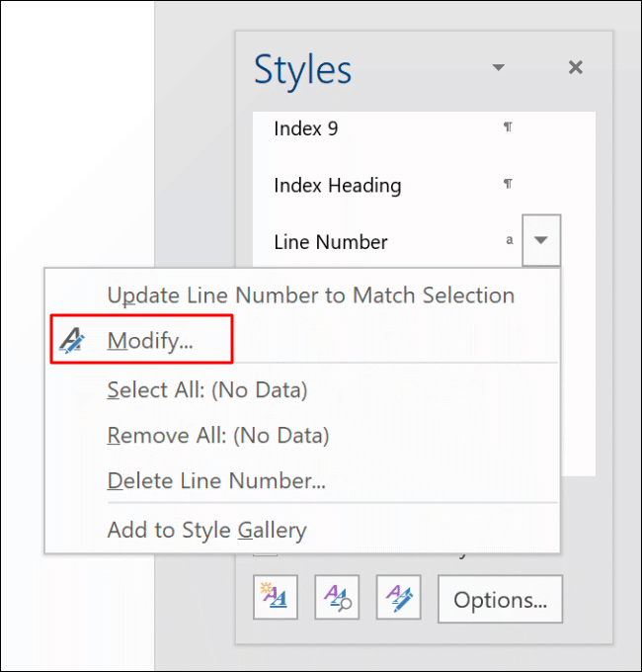Click the New Style icon button
The height and width of the screenshot is (672, 642).
[276, 598]
